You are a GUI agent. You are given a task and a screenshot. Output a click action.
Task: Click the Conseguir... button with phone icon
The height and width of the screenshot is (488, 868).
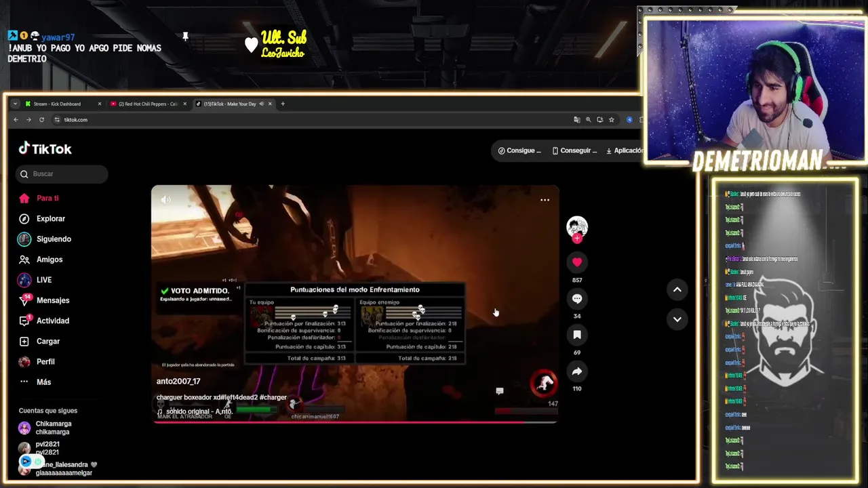pyautogui.click(x=574, y=150)
